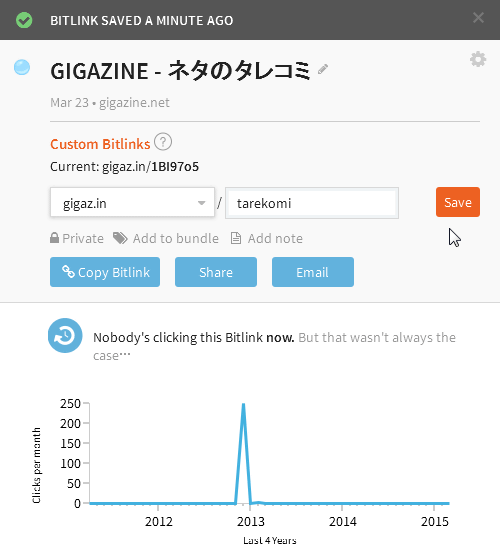Click the current Bitlink gigaz.in/1BI97o5 text
This screenshot has width=500, height=554.
151,166
